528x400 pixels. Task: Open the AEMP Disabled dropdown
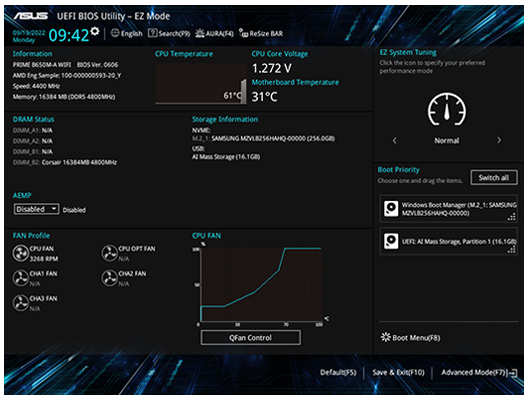(36, 209)
